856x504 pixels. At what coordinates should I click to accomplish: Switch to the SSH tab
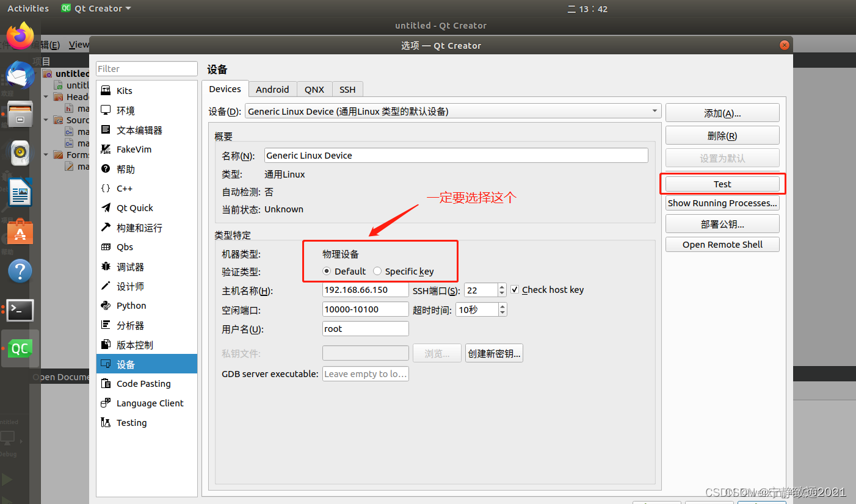(x=347, y=89)
